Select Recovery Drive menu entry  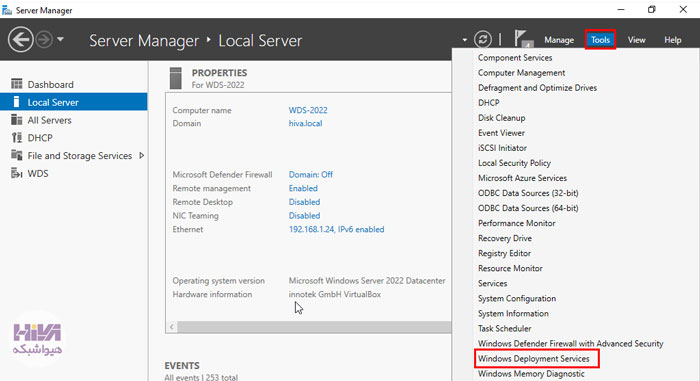[x=504, y=239]
